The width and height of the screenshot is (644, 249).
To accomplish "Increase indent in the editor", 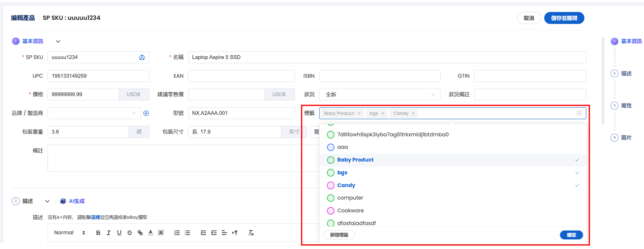I will (x=214, y=233).
